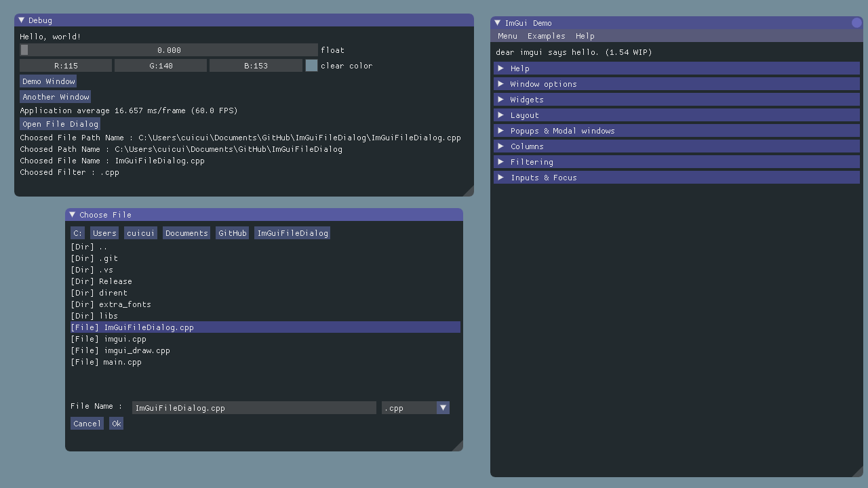Collapse the ImGui Demo window title triangle

click(498, 23)
